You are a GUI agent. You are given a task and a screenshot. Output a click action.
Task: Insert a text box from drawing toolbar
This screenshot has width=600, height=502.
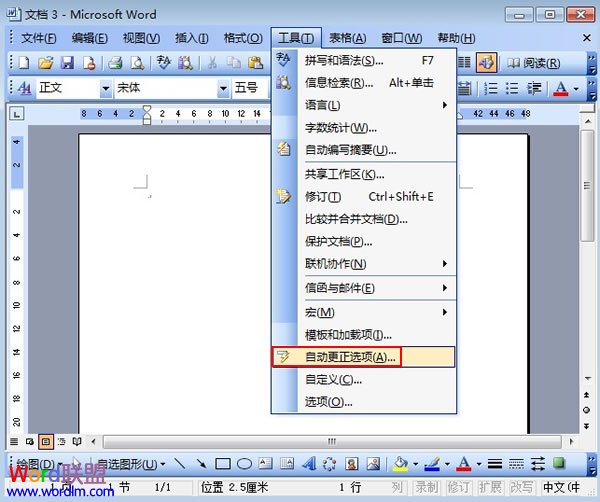pos(265,464)
